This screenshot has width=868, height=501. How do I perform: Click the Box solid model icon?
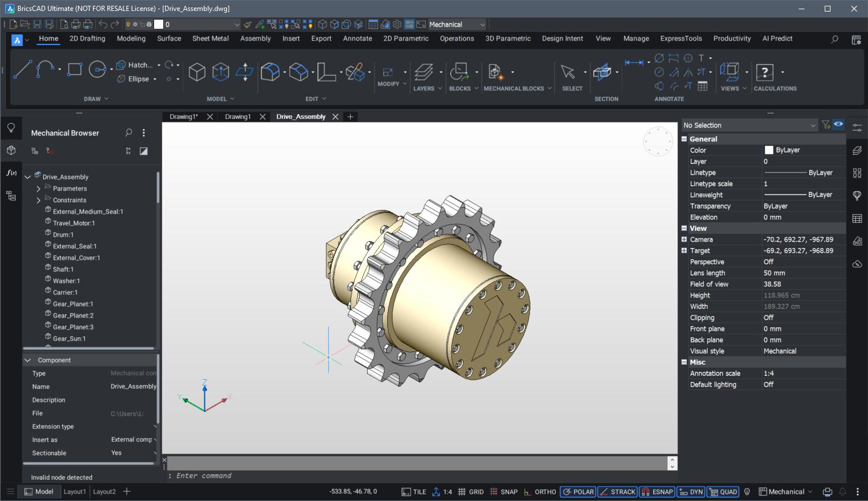(197, 72)
